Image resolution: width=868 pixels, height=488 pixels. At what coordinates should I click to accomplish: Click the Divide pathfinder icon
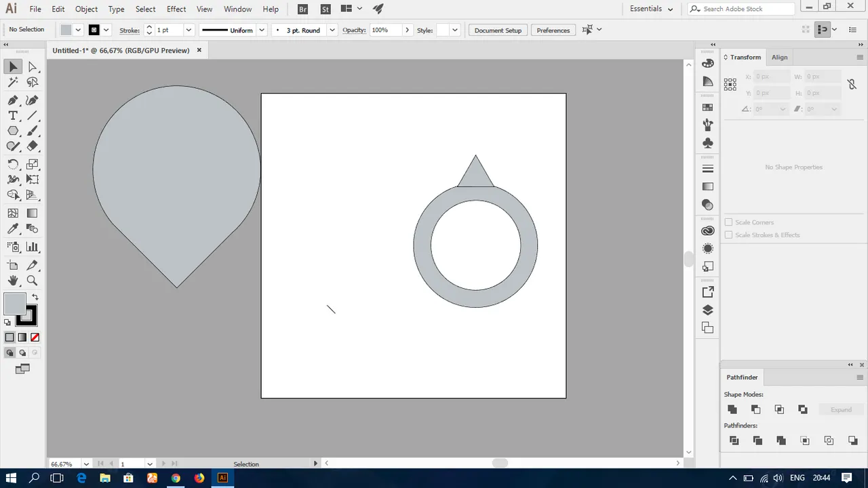tap(734, 441)
